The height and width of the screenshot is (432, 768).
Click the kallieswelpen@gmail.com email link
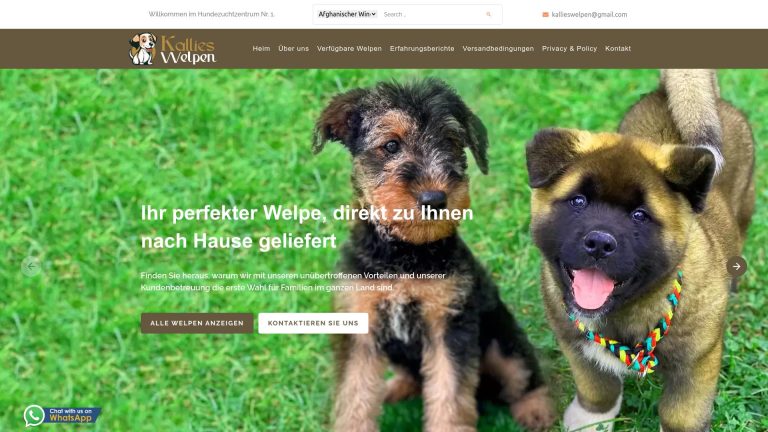click(x=589, y=15)
